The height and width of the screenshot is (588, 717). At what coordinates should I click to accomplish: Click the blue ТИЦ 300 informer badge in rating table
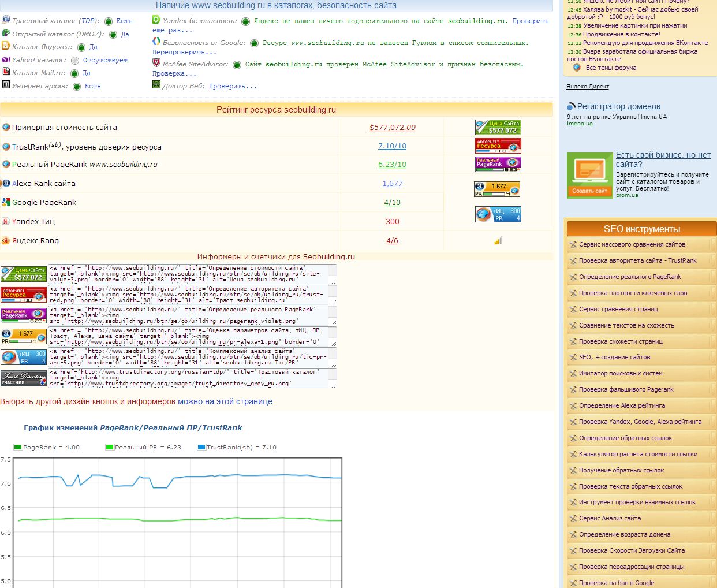click(x=498, y=214)
